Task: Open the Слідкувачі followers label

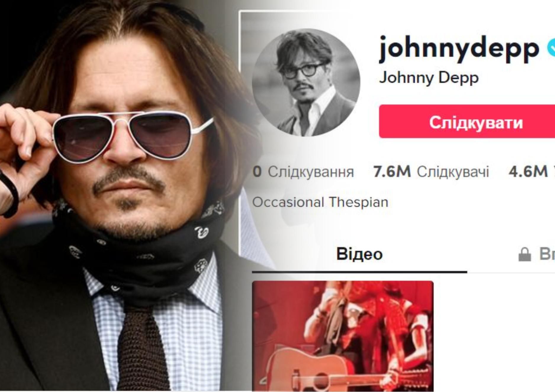Action: (453, 172)
